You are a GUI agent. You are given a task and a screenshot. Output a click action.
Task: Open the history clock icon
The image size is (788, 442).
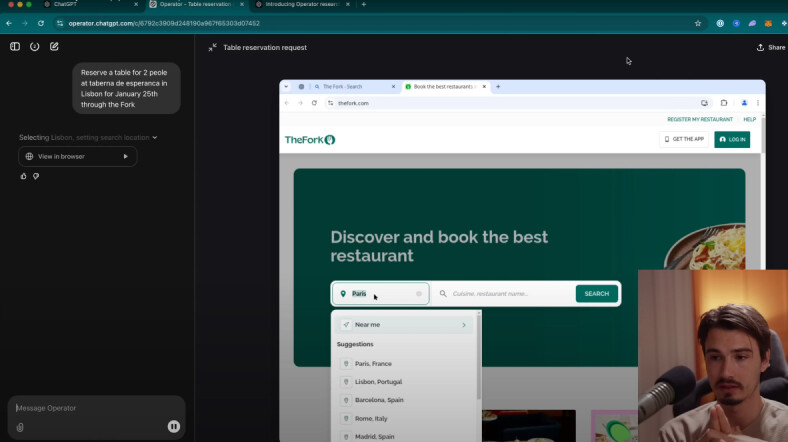click(x=34, y=46)
